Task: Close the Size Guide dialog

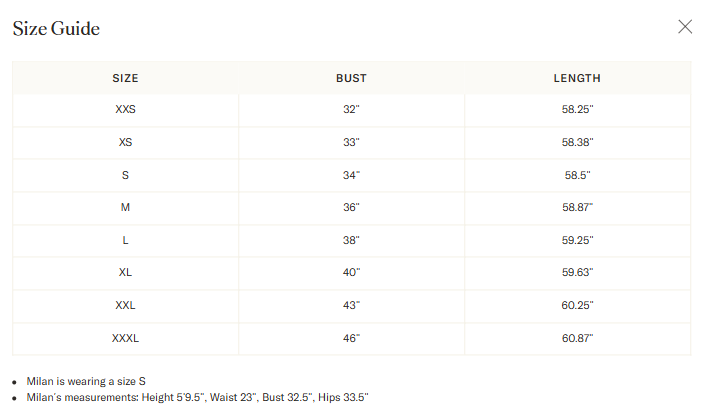Action: 685,27
